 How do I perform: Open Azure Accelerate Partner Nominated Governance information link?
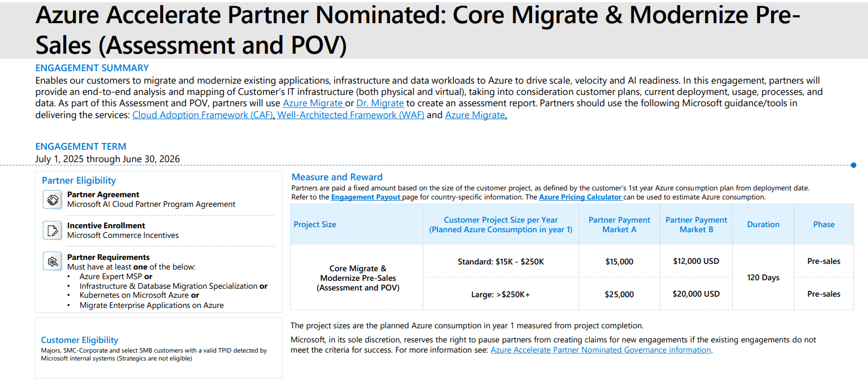pos(601,350)
